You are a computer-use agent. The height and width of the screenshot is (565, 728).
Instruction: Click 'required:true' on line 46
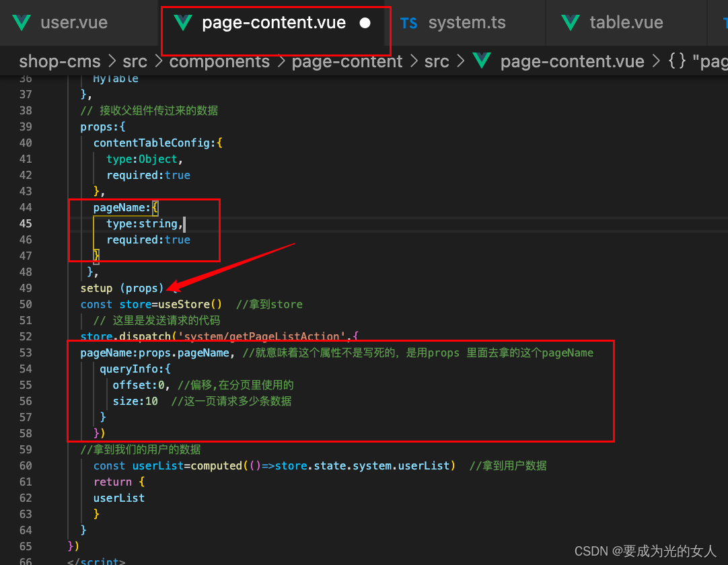[148, 240]
